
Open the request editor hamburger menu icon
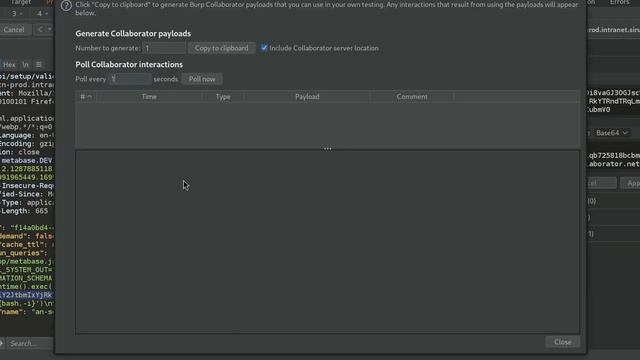point(39,64)
